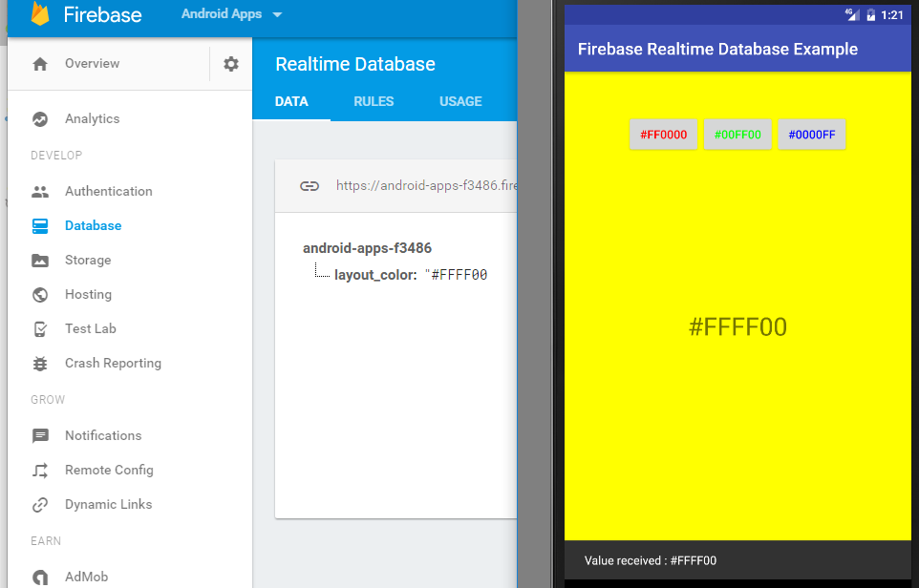This screenshot has width=919, height=588.
Task: Click the Analytics chart icon
Action: coord(40,119)
